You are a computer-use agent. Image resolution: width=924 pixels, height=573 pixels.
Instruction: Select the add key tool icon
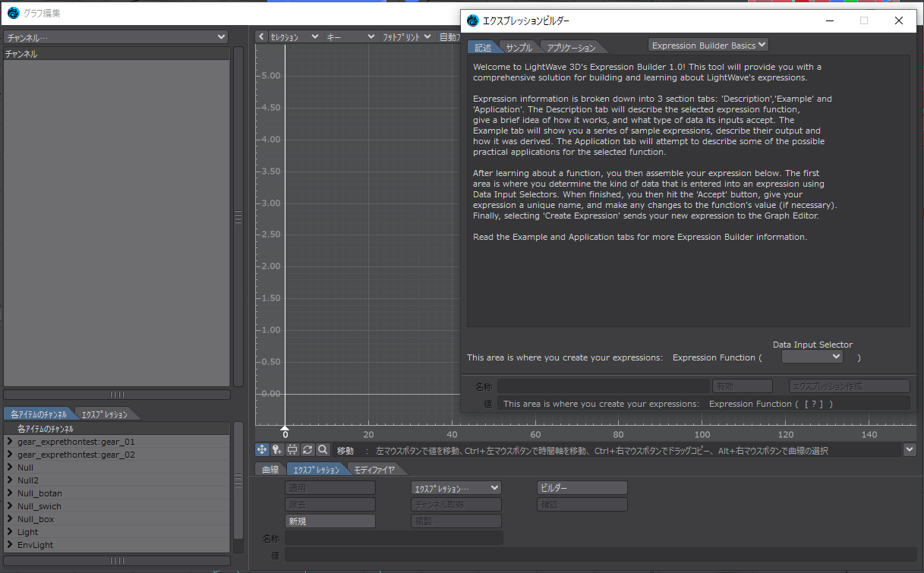pos(277,449)
